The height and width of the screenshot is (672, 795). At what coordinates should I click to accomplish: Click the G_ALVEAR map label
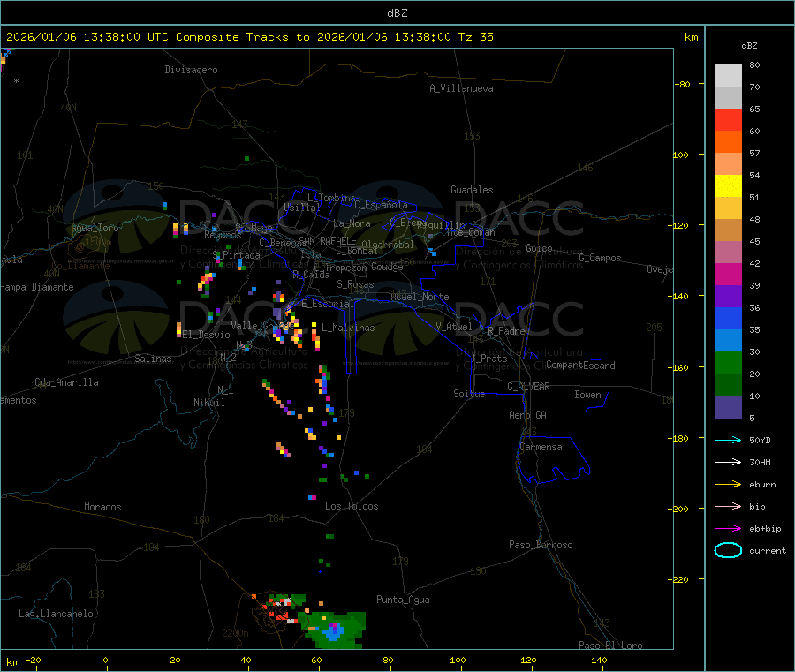[x=528, y=387]
